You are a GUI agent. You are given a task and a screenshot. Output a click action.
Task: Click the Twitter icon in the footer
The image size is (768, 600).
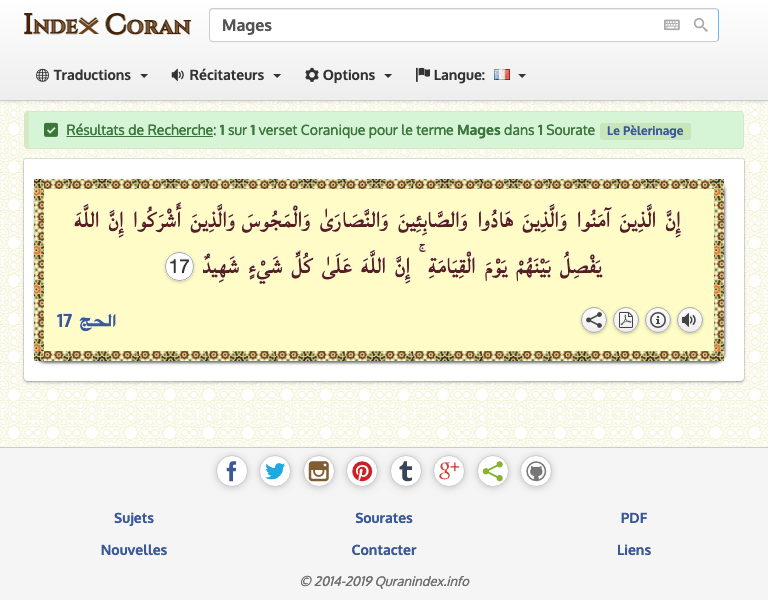point(275,471)
